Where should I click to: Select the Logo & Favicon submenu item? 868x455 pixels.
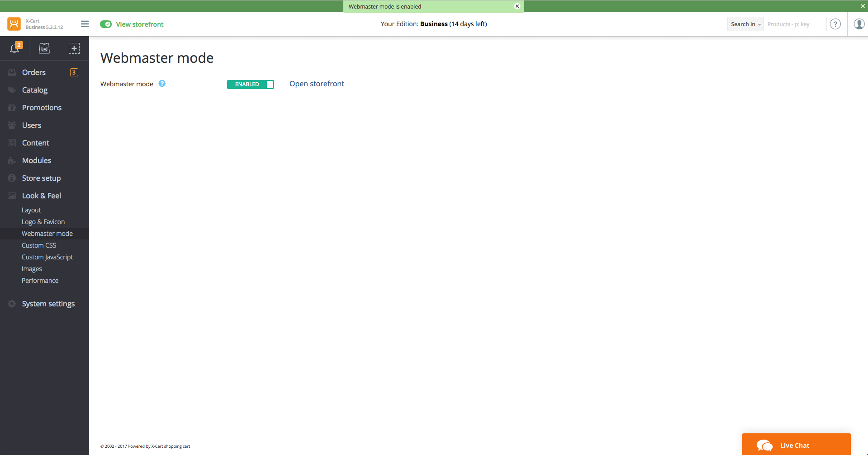[44, 222]
